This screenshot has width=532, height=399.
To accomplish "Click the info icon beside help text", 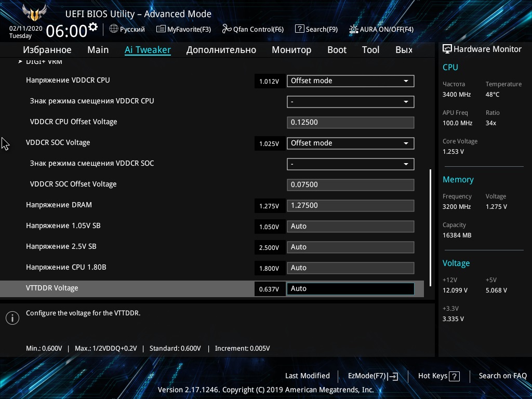I will tap(12, 318).
